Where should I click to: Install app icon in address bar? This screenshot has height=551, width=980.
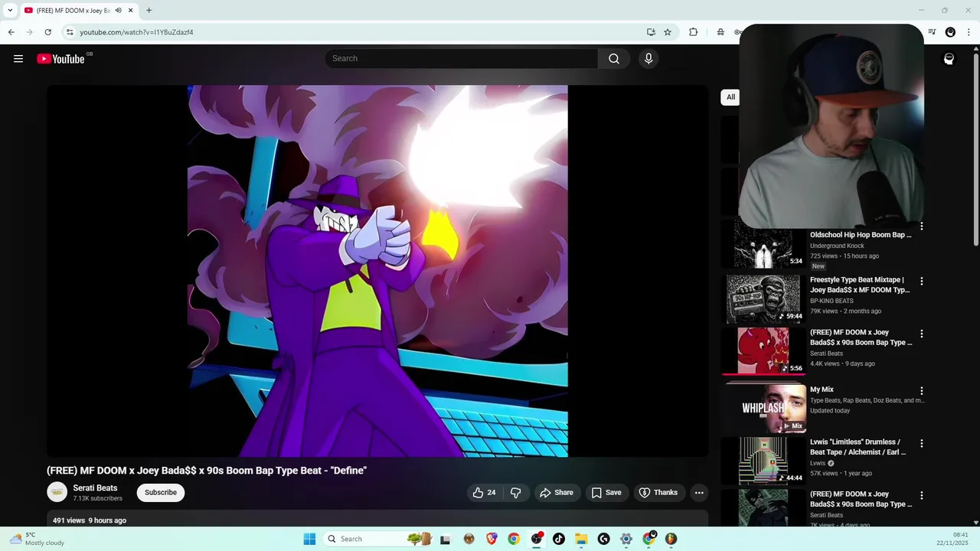(651, 32)
